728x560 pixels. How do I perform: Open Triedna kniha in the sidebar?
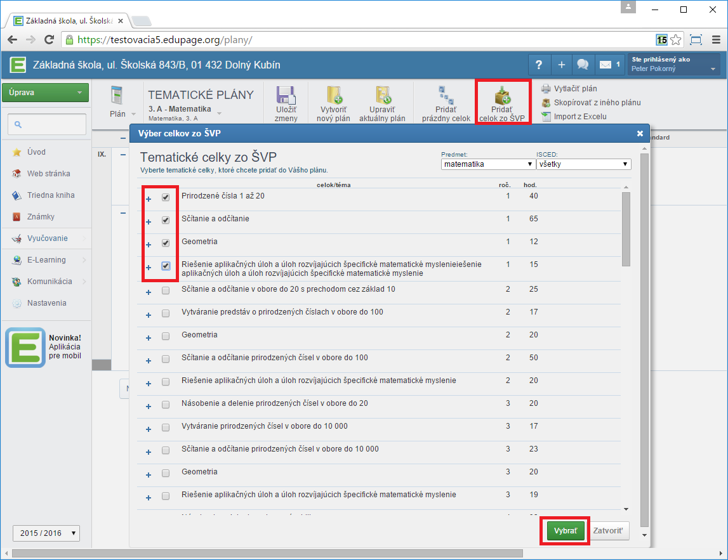[50, 195]
